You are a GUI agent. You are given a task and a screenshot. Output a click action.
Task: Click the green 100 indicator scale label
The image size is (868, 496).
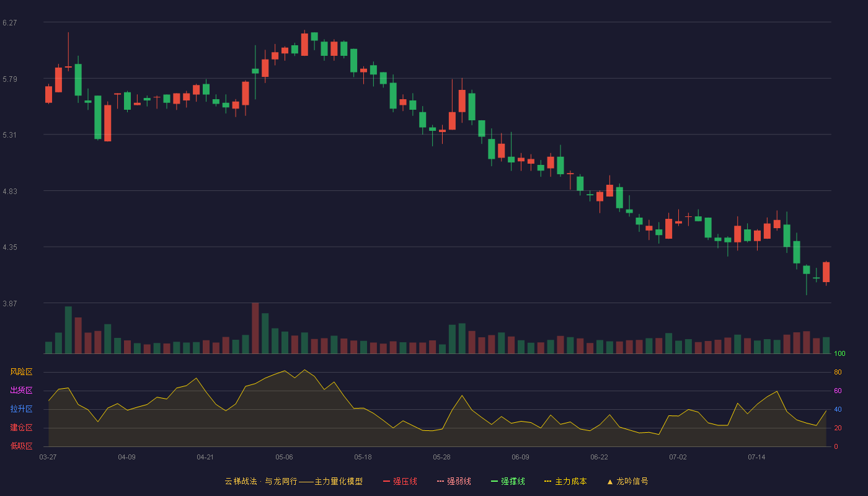pyautogui.click(x=839, y=354)
